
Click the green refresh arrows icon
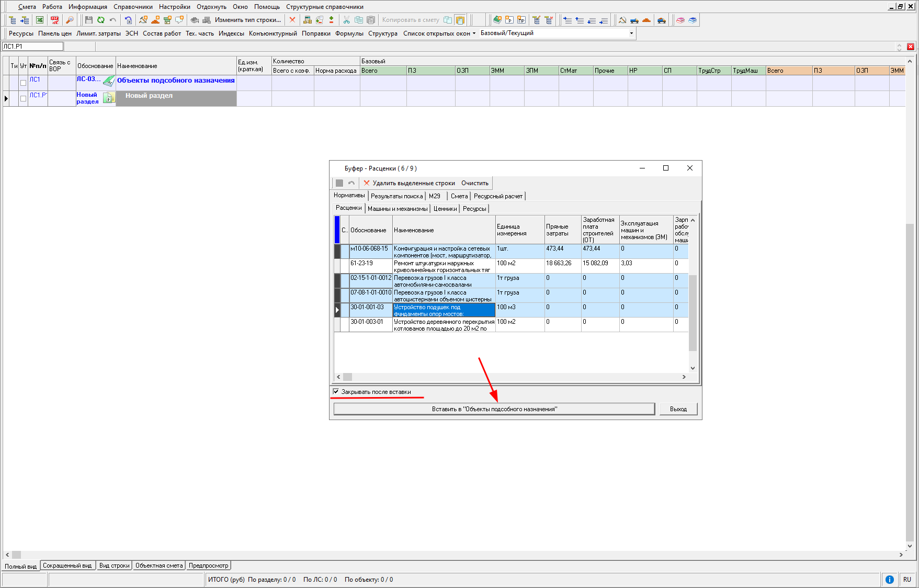[x=100, y=20]
